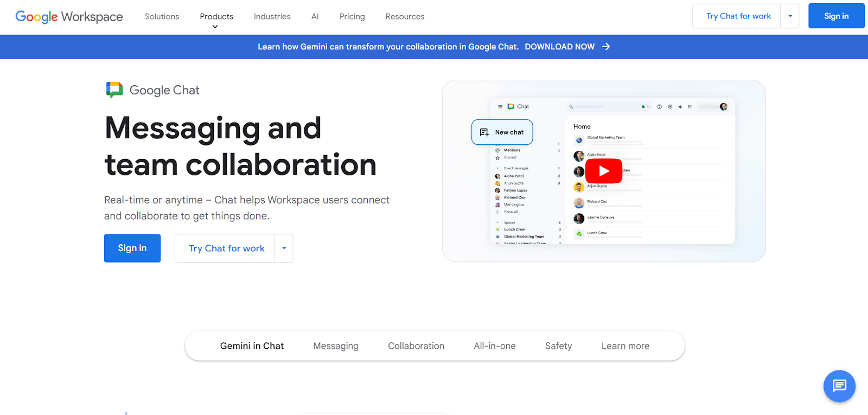Click the profile avatar in preview header

click(723, 107)
